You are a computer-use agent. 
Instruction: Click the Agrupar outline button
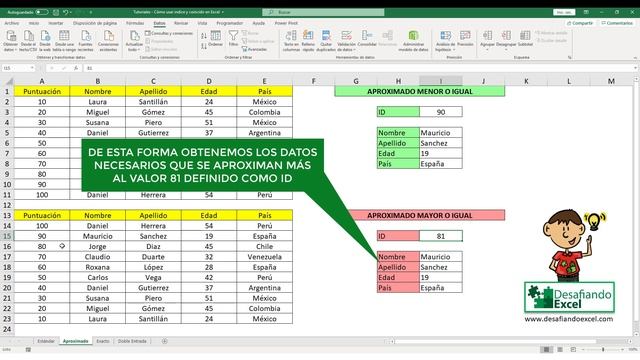[487, 41]
